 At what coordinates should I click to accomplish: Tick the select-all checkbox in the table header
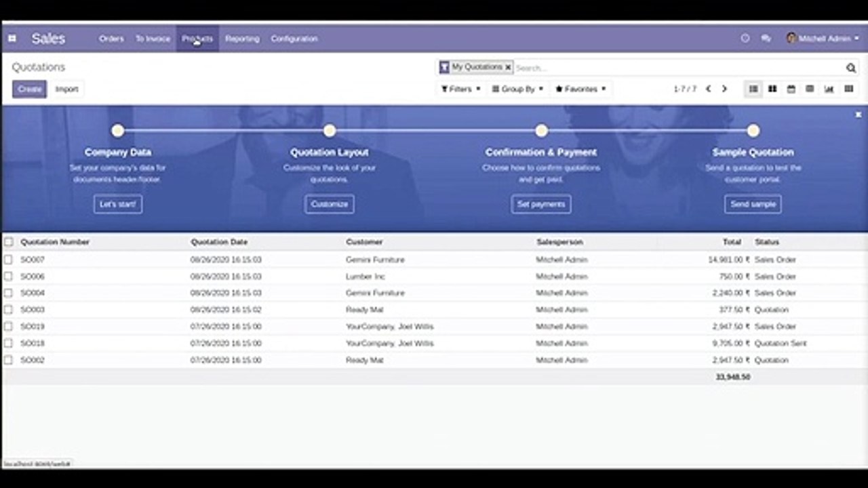[8, 242]
